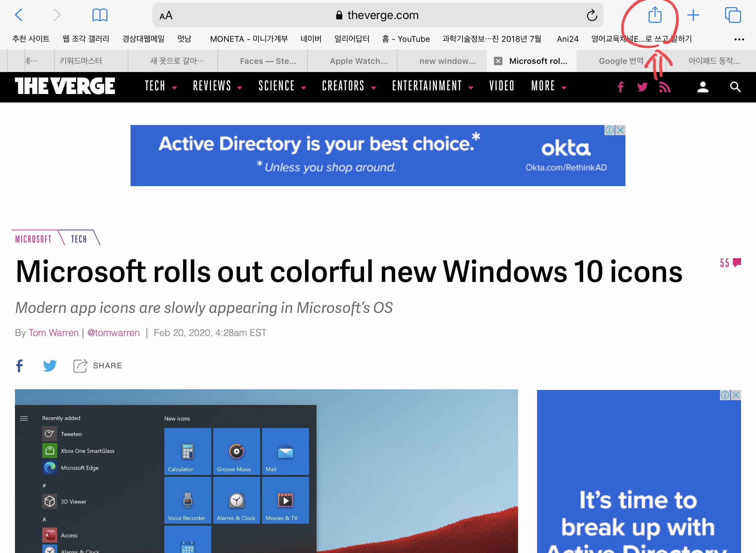
Task: Switch to the 새 옷으로 갈아 tab
Action: coord(173,61)
